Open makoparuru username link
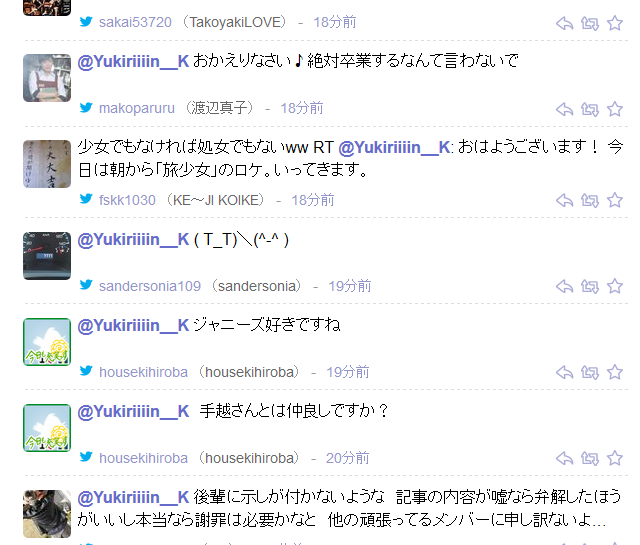The image size is (640, 545). click(x=137, y=108)
